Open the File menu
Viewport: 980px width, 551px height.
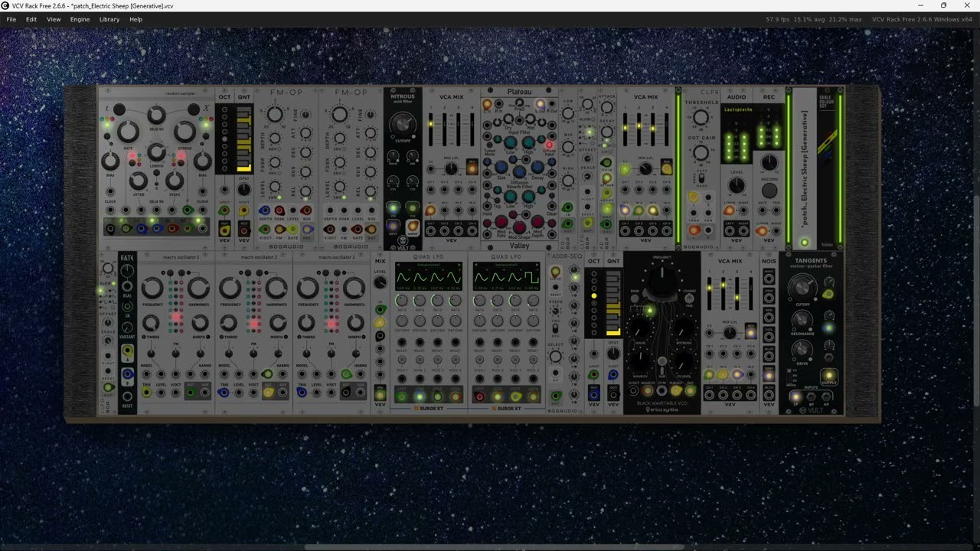pyautogui.click(x=11, y=19)
